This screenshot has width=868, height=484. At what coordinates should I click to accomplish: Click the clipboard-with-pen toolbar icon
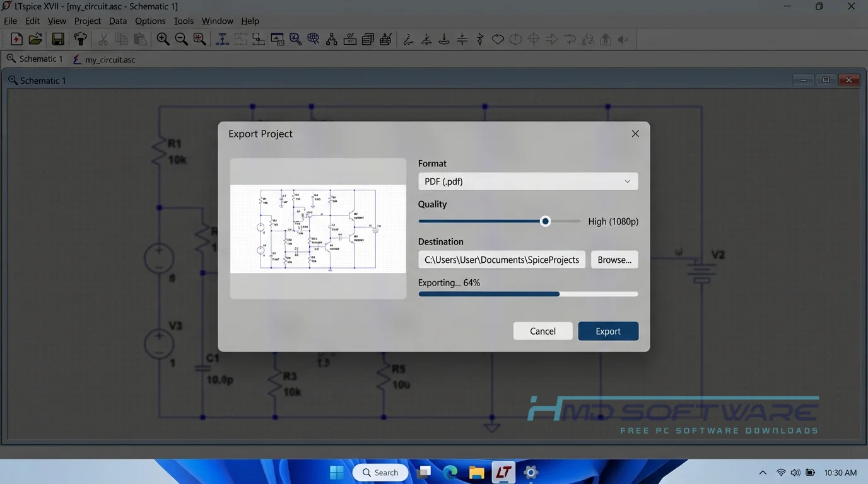click(x=386, y=39)
